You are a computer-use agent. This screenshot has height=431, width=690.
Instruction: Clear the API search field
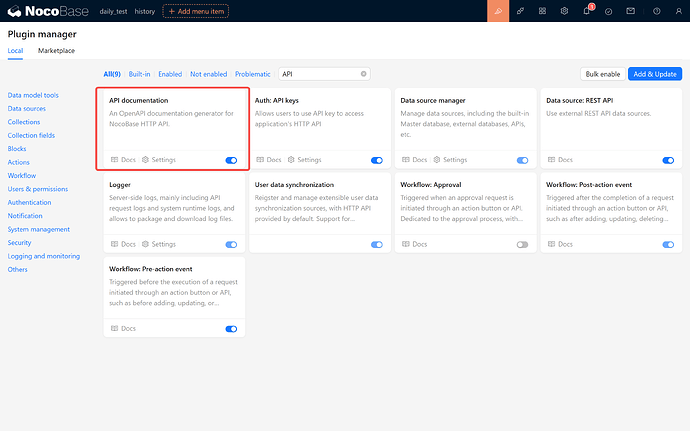click(363, 74)
